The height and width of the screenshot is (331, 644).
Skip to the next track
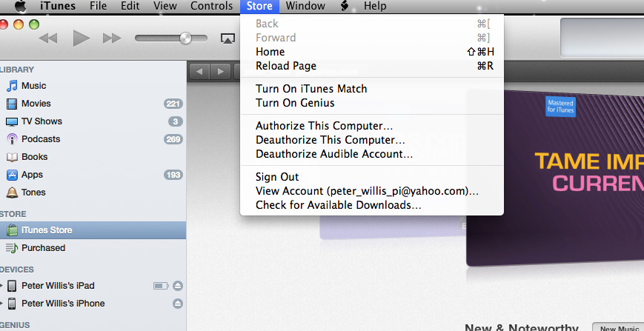(x=112, y=39)
